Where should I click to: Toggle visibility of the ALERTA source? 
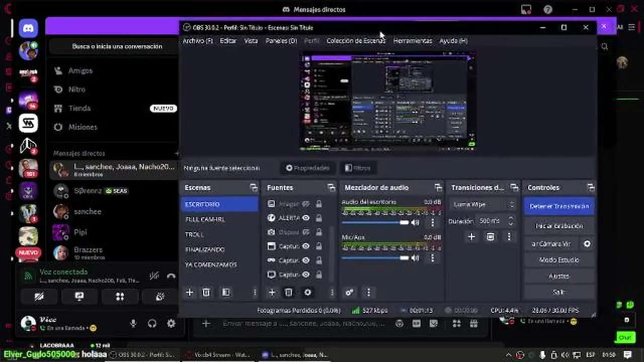coord(305,218)
